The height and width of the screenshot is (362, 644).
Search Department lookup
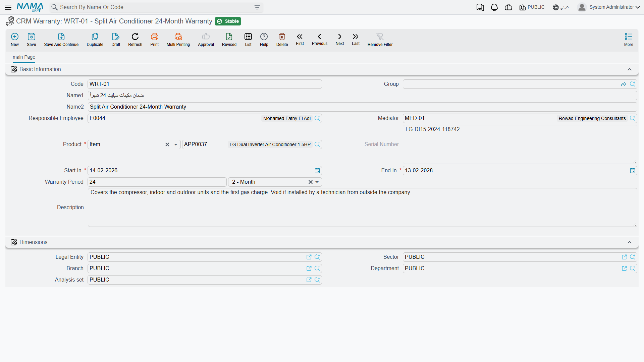pos(633,268)
